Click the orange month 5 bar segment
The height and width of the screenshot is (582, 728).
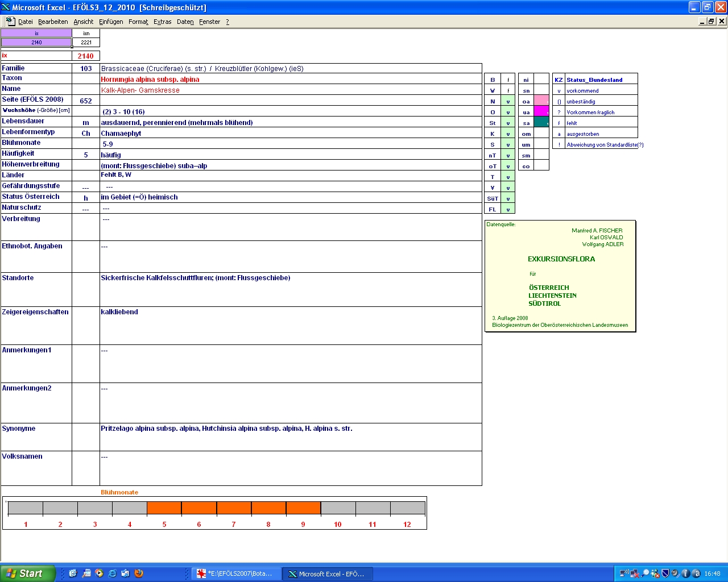pos(164,508)
